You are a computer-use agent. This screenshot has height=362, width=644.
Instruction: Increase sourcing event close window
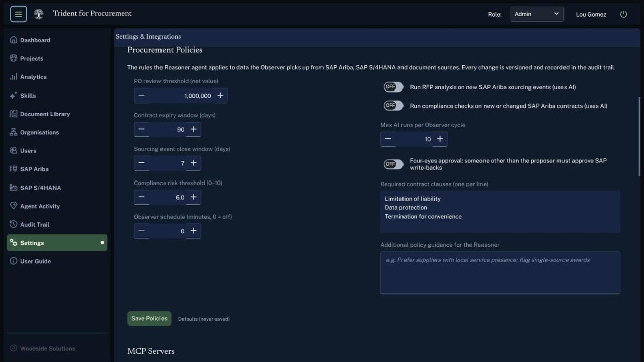click(193, 163)
